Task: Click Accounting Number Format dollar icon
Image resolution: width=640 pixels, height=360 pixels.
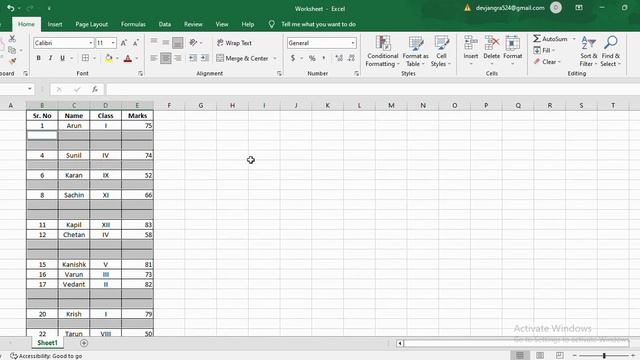Action: tap(293, 58)
